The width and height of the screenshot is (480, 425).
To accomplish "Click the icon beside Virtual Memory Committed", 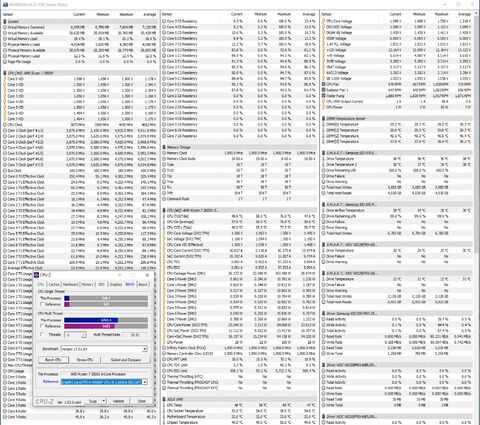I will [x=5, y=27].
